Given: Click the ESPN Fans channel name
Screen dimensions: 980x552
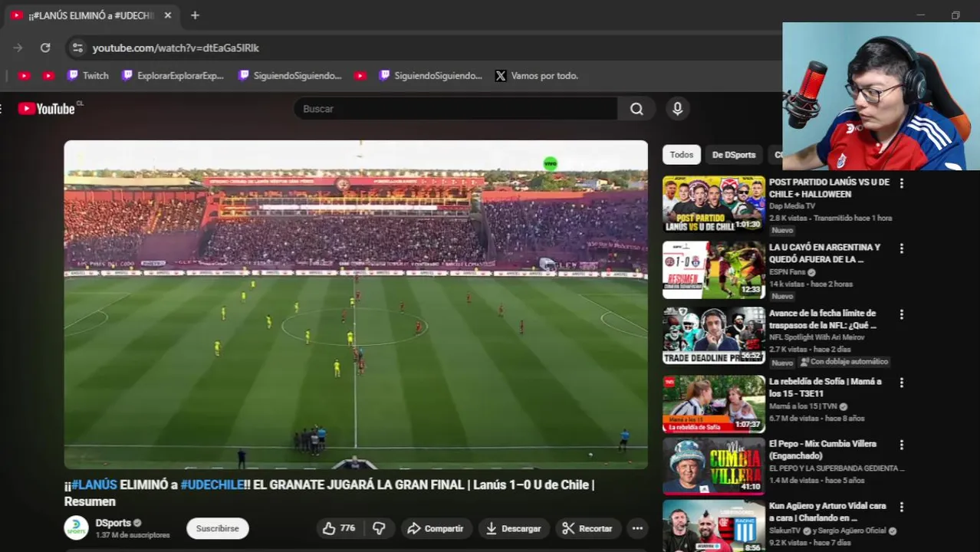Looking at the screenshot, I should click(x=788, y=272).
